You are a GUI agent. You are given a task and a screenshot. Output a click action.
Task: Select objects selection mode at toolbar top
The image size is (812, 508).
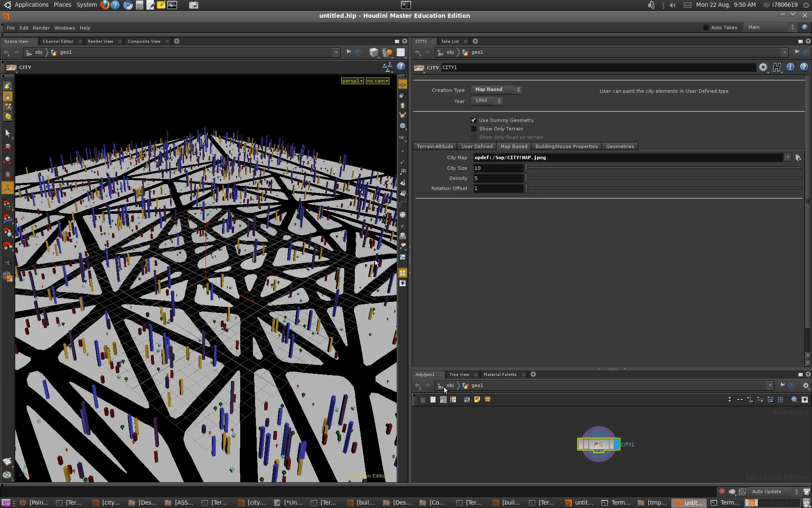8,86
